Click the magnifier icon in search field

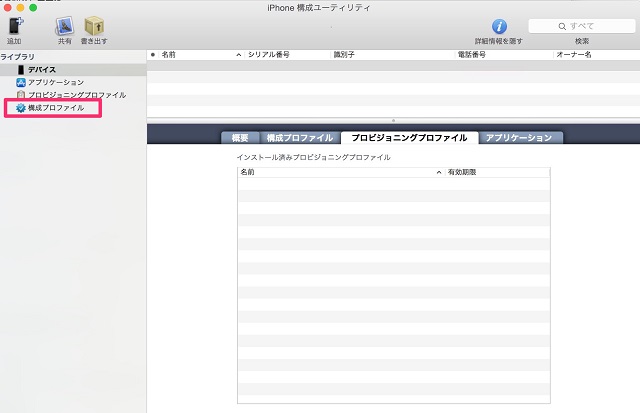coord(562,27)
